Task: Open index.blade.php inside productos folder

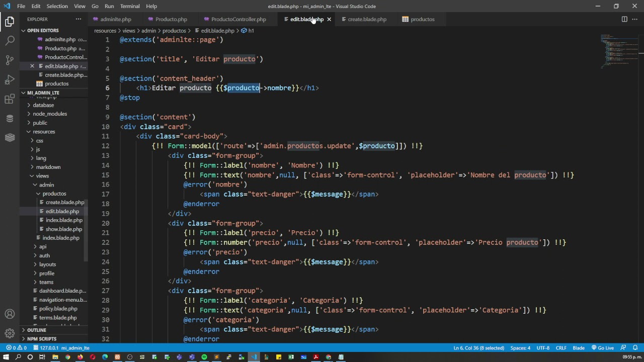Action: click(64, 220)
